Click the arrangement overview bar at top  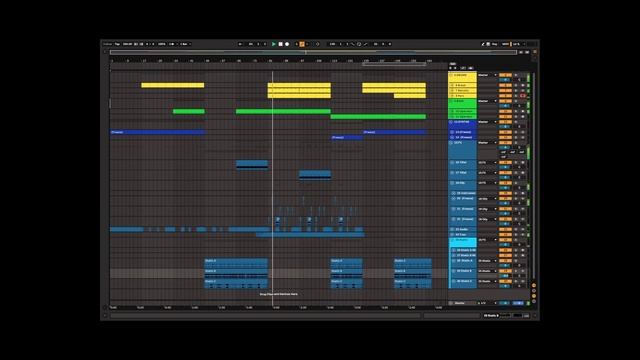pyautogui.click(x=313, y=52)
